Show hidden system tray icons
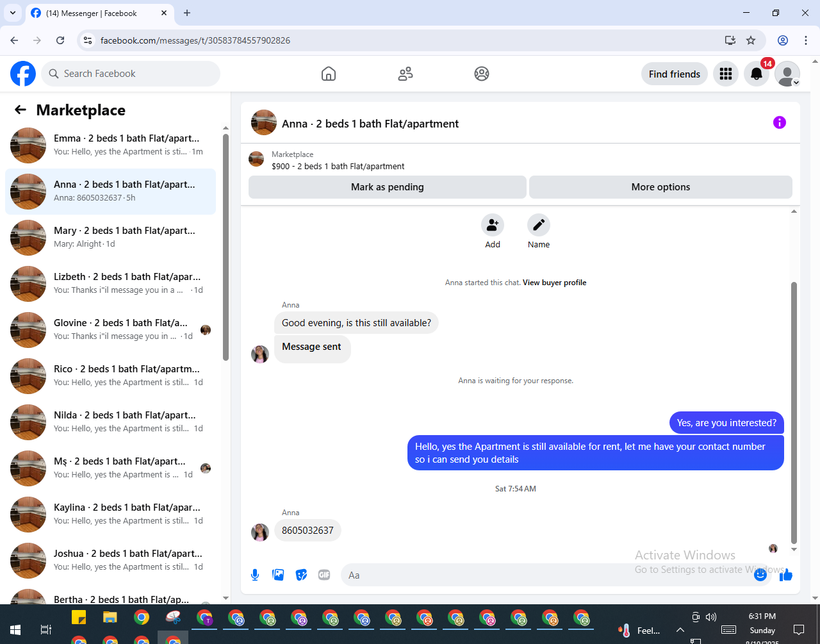 (x=680, y=631)
